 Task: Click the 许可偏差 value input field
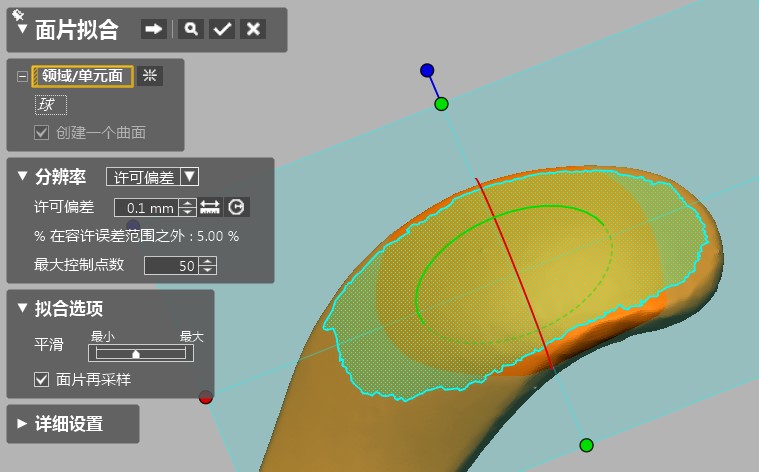[145, 208]
